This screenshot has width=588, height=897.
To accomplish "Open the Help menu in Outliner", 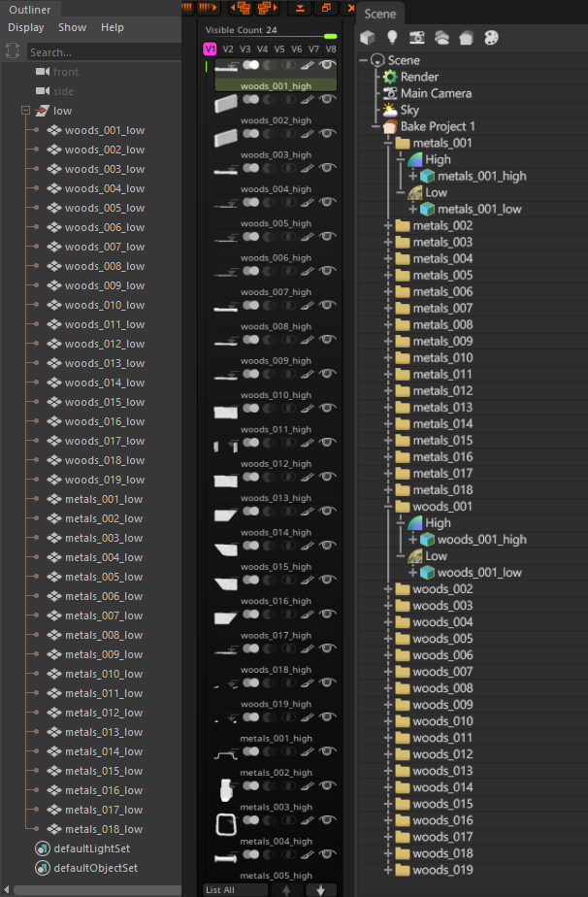I will point(113,27).
